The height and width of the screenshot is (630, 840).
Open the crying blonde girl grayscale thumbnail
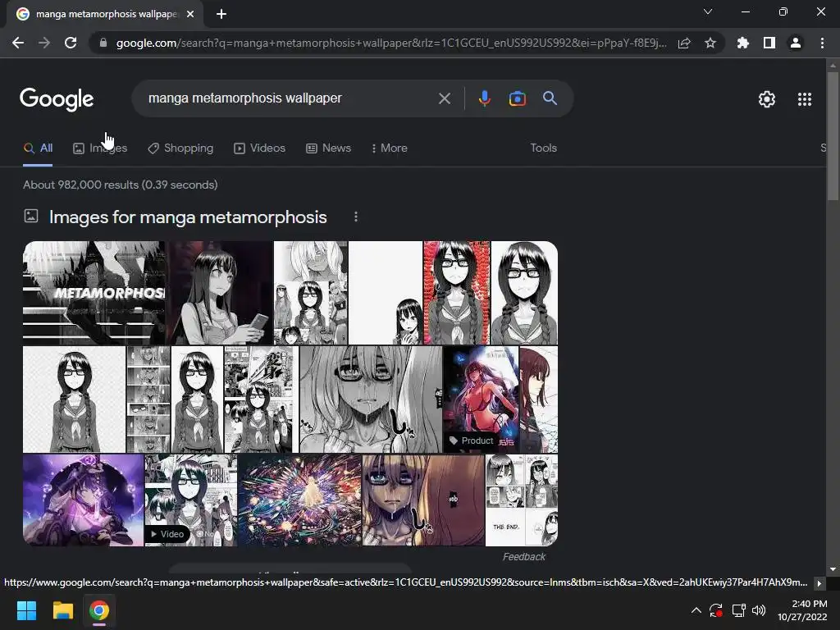click(371, 399)
